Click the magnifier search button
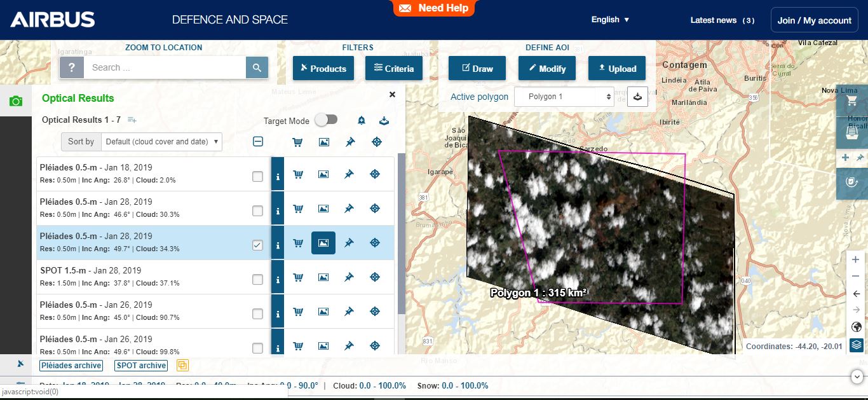The width and height of the screenshot is (868, 400). point(257,67)
